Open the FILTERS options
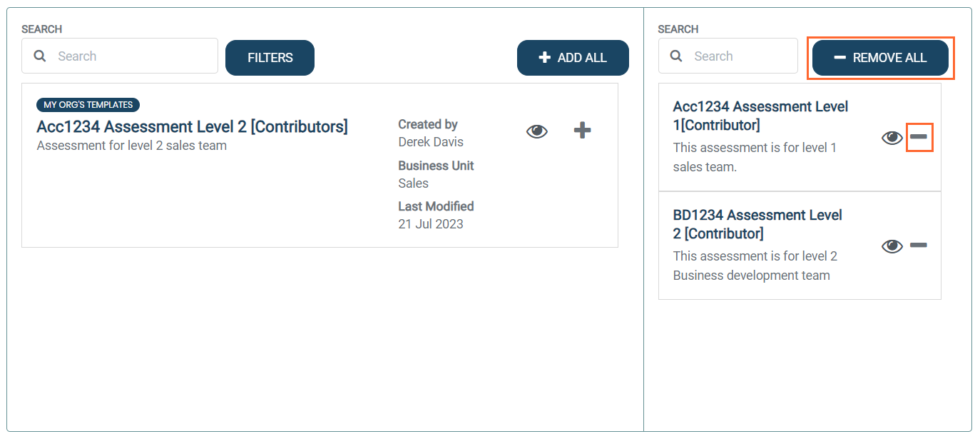This screenshot has height=439, width=980. (x=270, y=58)
